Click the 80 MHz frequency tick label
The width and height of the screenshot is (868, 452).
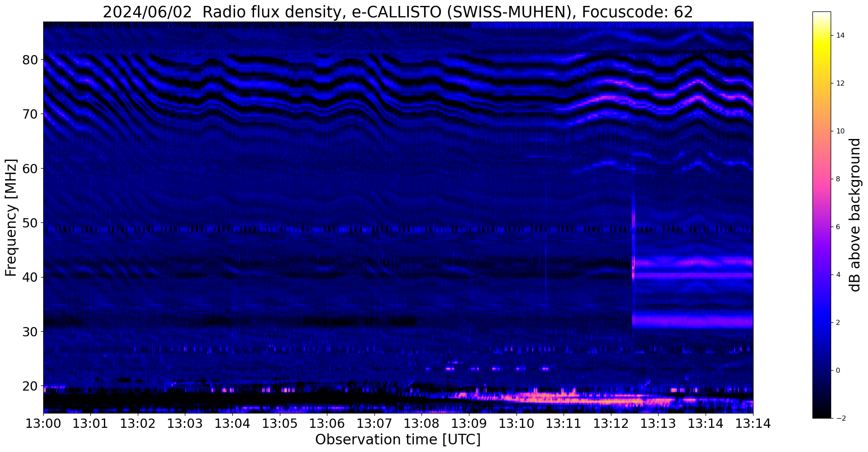(30, 60)
